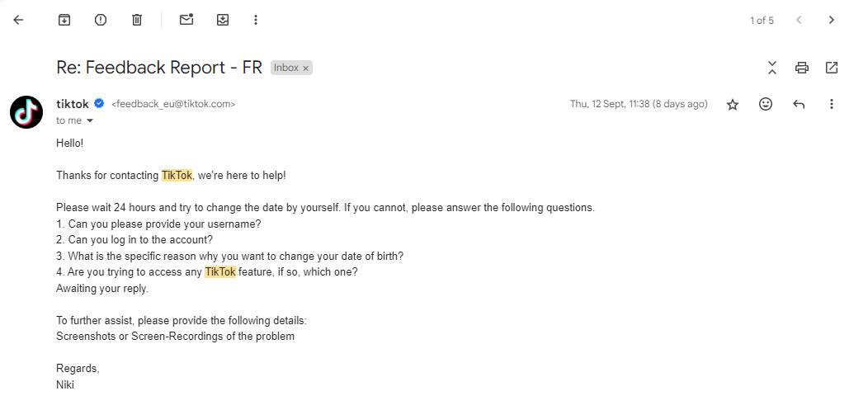Viewport: 868px width, 410px height.
Task: Go back to the inbox list
Action: (x=18, y=20)
